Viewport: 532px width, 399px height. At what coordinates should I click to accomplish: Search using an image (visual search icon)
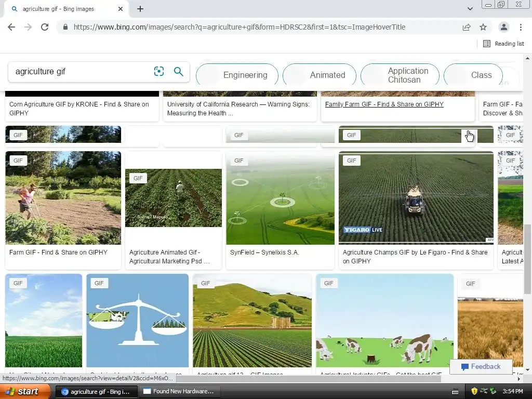tap(159, 71)
